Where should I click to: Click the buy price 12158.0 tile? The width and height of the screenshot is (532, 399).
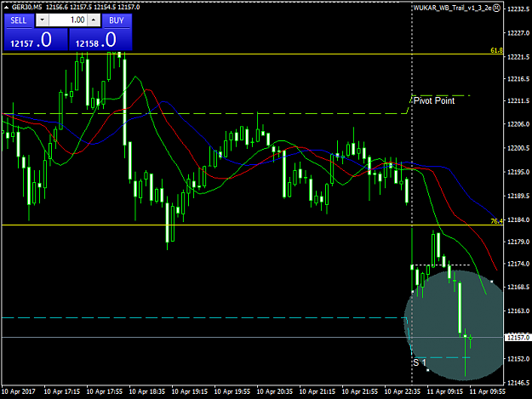coord(100,39)
